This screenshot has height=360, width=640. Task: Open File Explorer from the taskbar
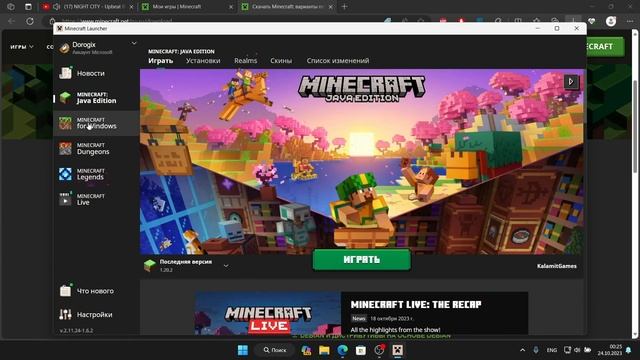point(324,350)
